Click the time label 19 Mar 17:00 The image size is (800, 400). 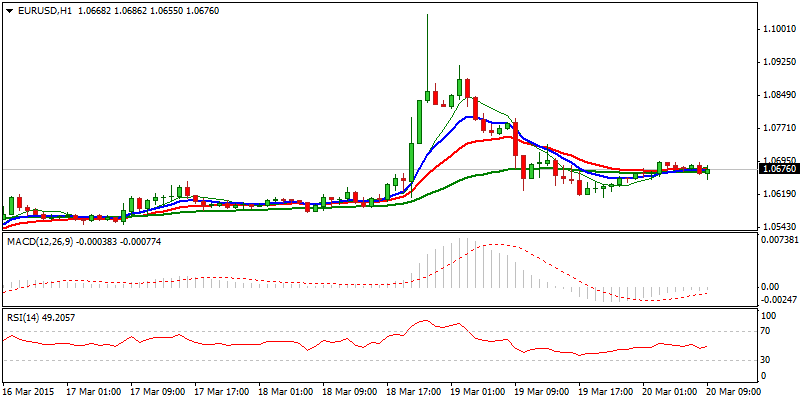click(606, 390)
